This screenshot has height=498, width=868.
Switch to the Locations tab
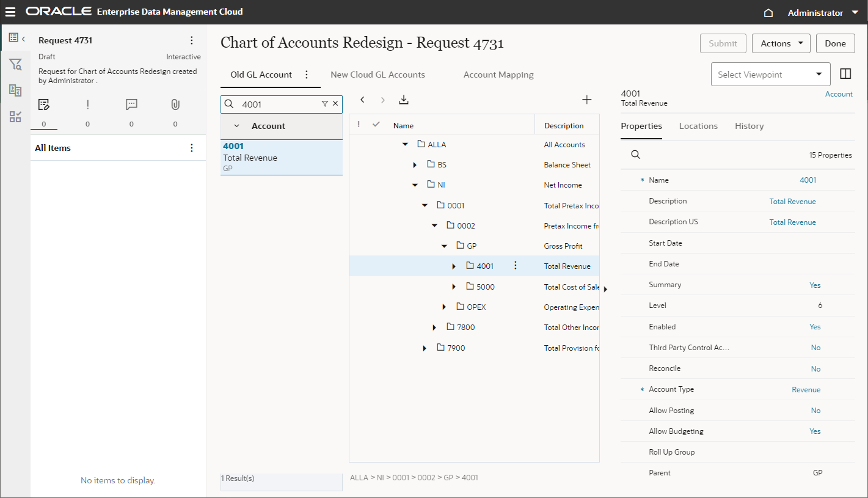(698, 126)
